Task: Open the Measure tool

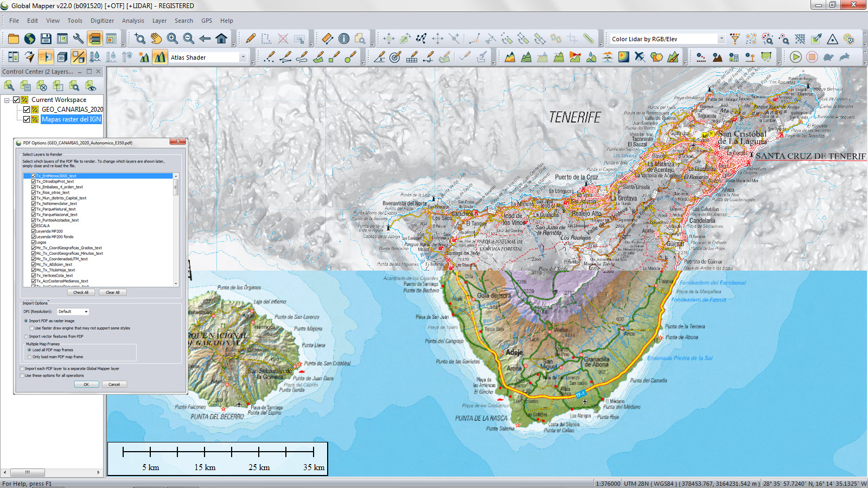Action: (327, 38)
